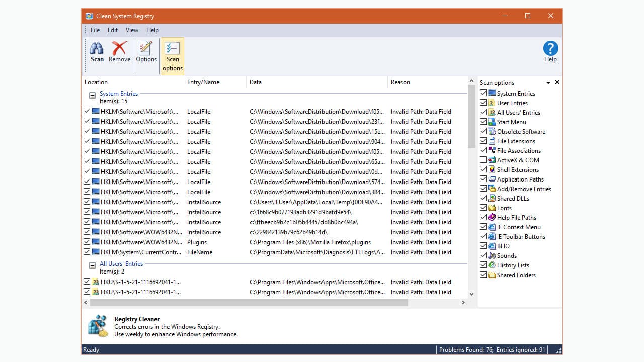Collapse the All Users' Entries group
Screen dimensions: 644x362
(92, 264)
